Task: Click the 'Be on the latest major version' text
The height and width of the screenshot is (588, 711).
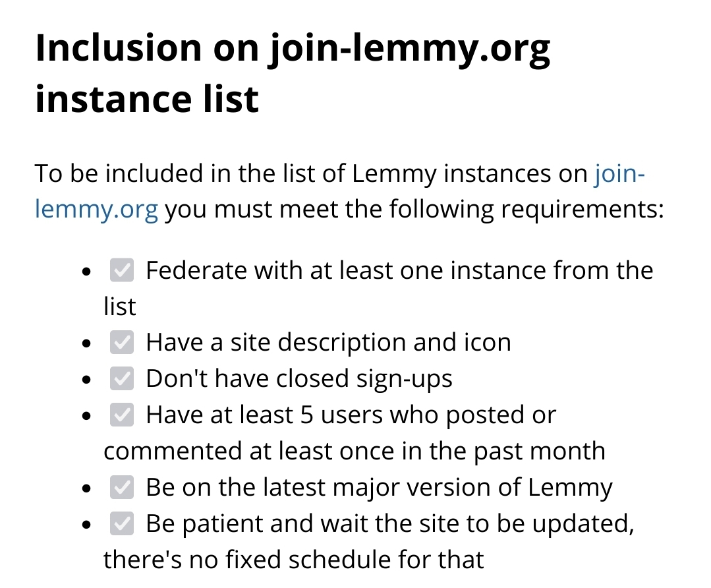Action: point(379,488)
